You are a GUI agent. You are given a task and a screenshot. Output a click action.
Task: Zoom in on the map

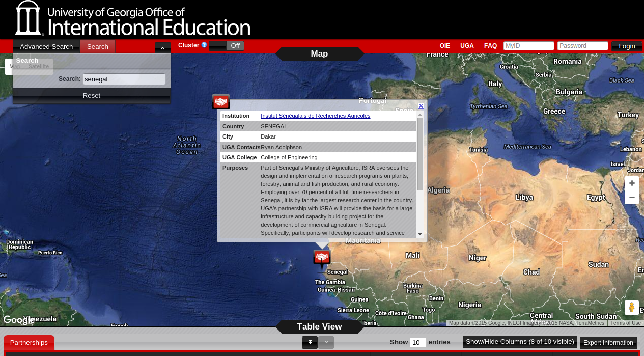[x=632, y=183]
